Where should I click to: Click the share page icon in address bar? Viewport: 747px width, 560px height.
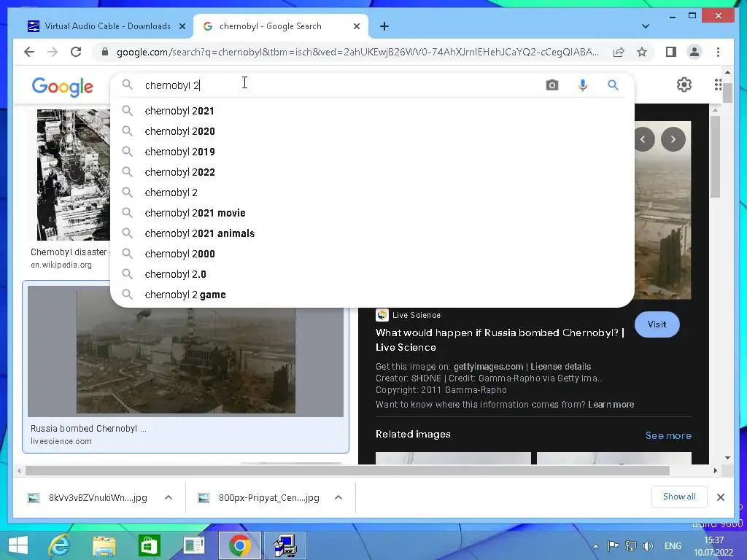[619, 52]
